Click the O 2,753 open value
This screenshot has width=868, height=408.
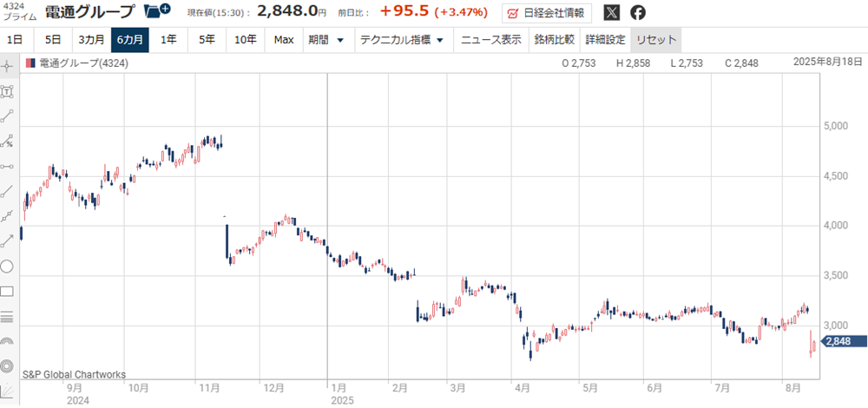pyautogui.click(x=578, y=63)
